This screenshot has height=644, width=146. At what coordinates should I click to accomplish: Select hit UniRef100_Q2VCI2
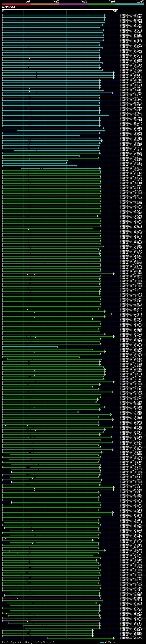point(131,42)
